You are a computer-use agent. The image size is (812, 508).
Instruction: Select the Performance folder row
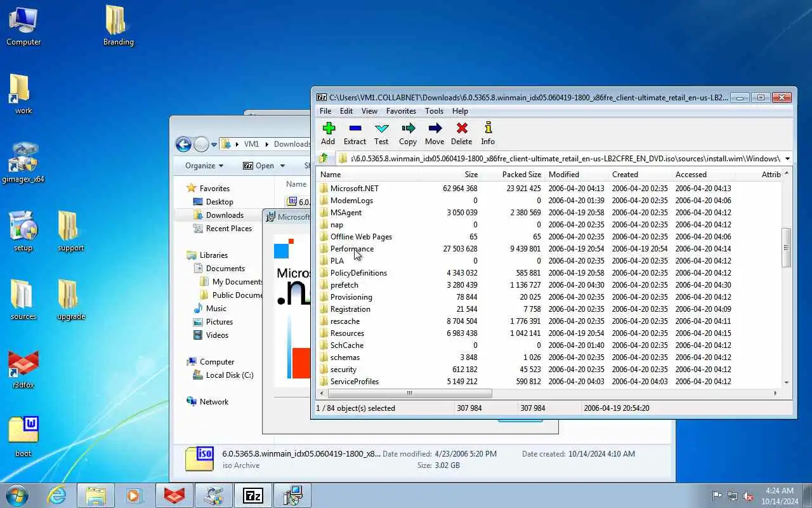(549, 248)
